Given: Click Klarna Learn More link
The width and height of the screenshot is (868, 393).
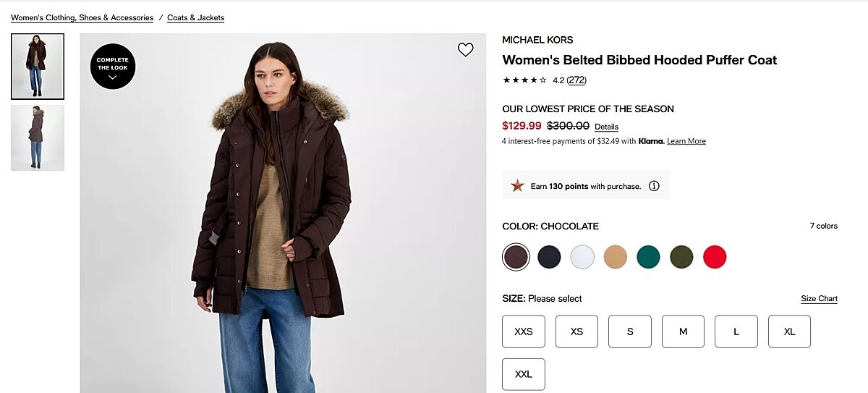Looking at the screenshot, I should pyautogui.click(x=686, y=141).
